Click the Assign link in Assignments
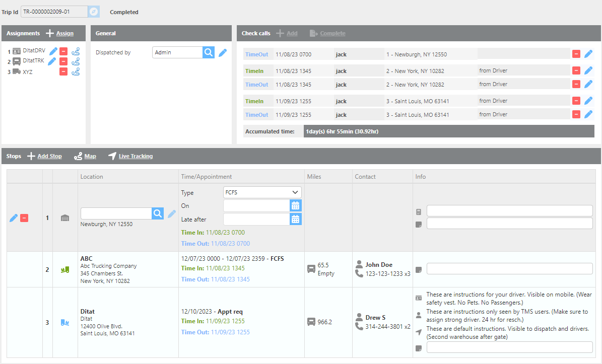 [x=64, y=33]
